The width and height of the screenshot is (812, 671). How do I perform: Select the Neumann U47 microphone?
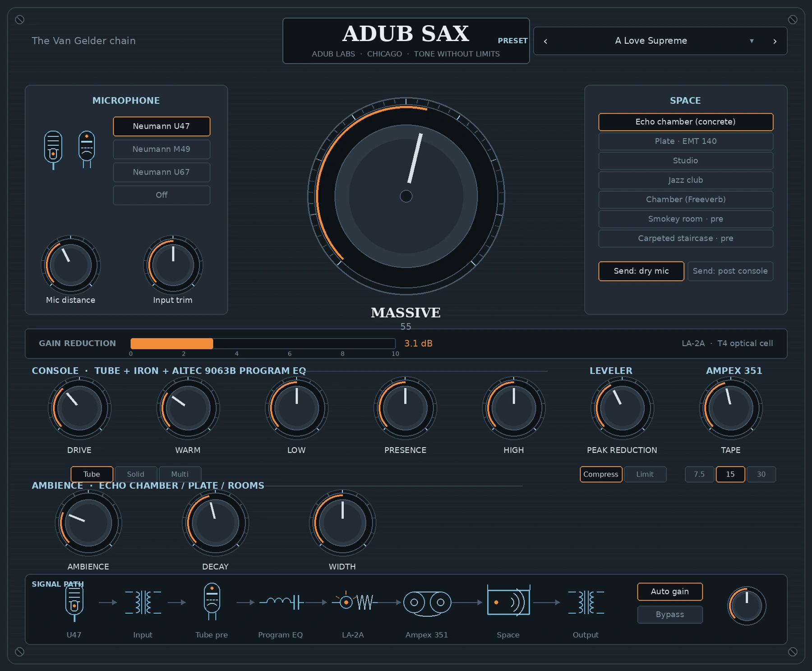coord(161,126)
